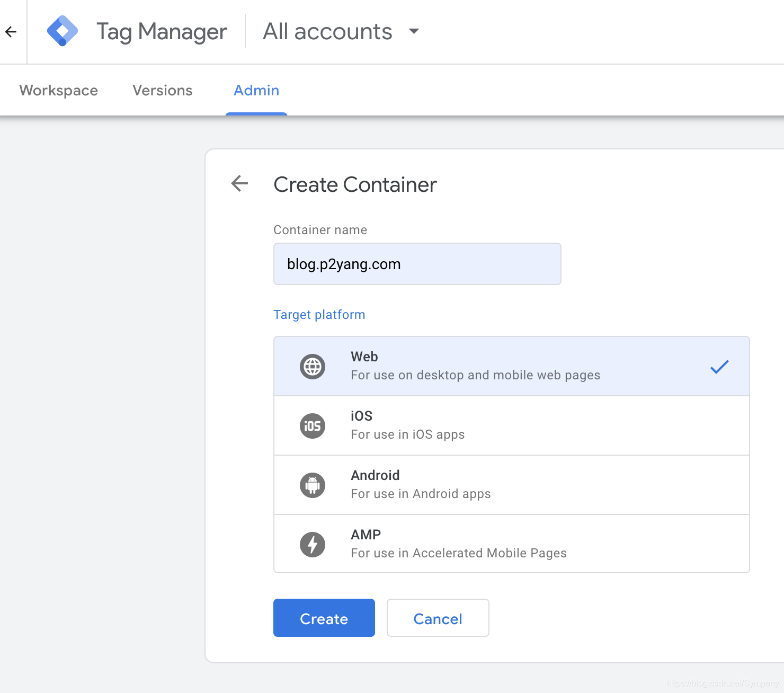The image size is (784, 693).
Task: Click the Container name input field
Action: pyautogui.click(x=417, y=264)
